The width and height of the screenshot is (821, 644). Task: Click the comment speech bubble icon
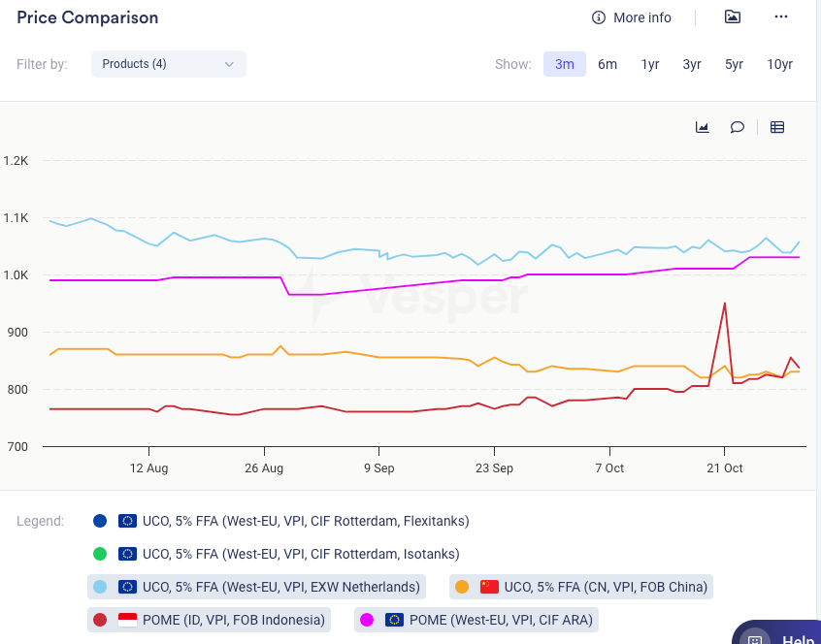click(738, 127)
